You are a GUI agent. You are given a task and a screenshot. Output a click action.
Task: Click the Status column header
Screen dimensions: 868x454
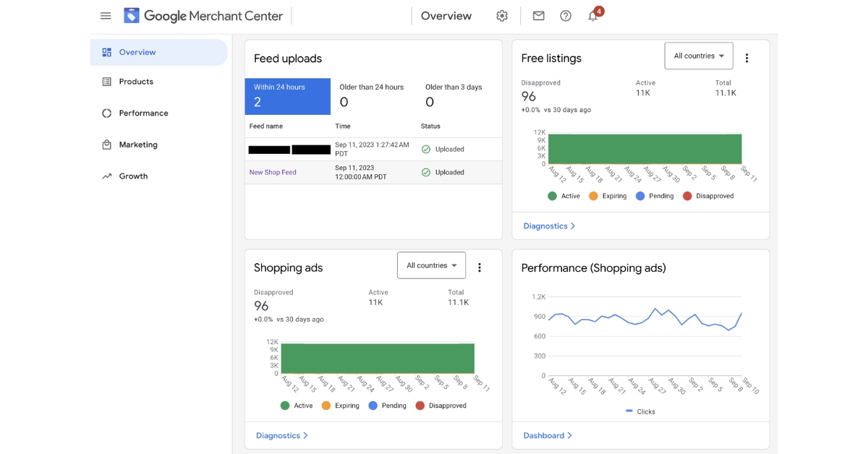430,126
